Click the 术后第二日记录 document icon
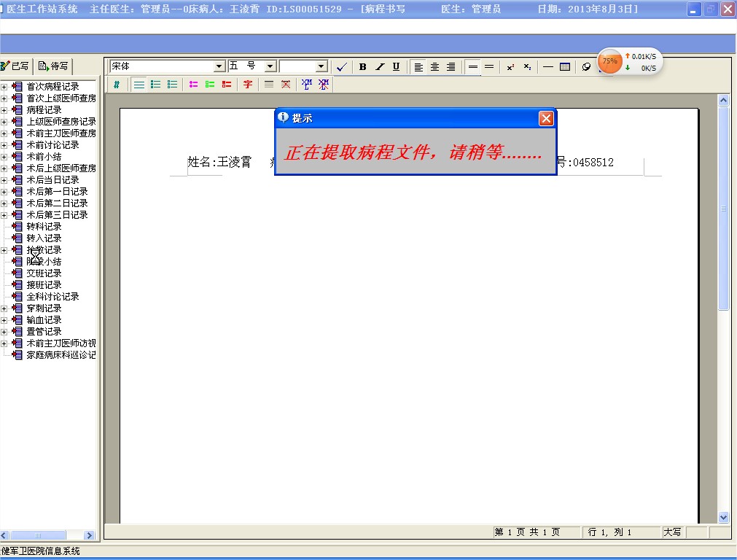This screenshot has width=737, height=560. [17, 203]
